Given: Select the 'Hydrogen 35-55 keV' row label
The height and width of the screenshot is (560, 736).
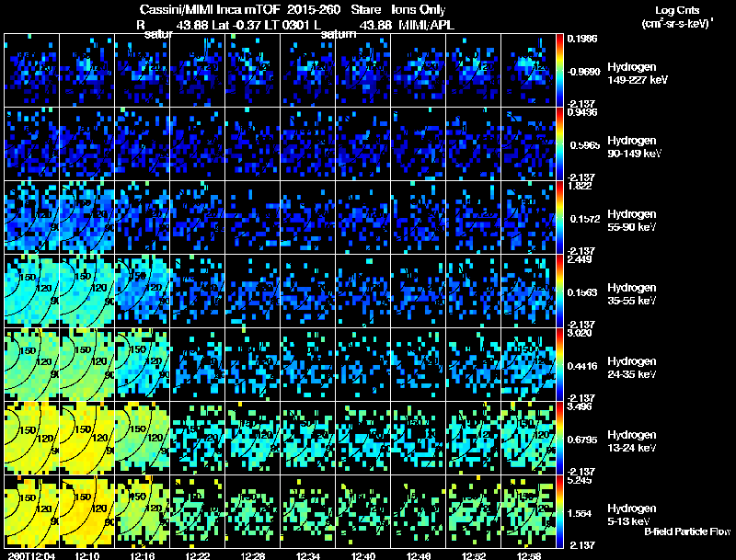Looking at the screenshot, I should point(632,294).
